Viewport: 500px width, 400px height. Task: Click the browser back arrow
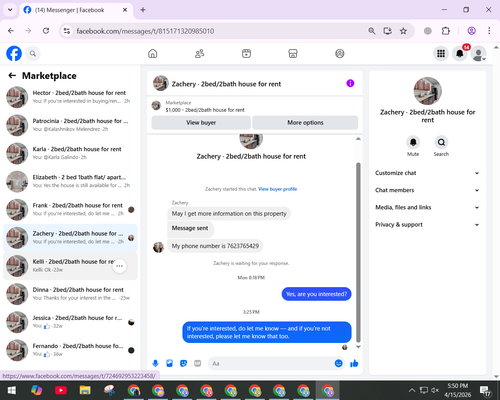click(x=11, y=31)
